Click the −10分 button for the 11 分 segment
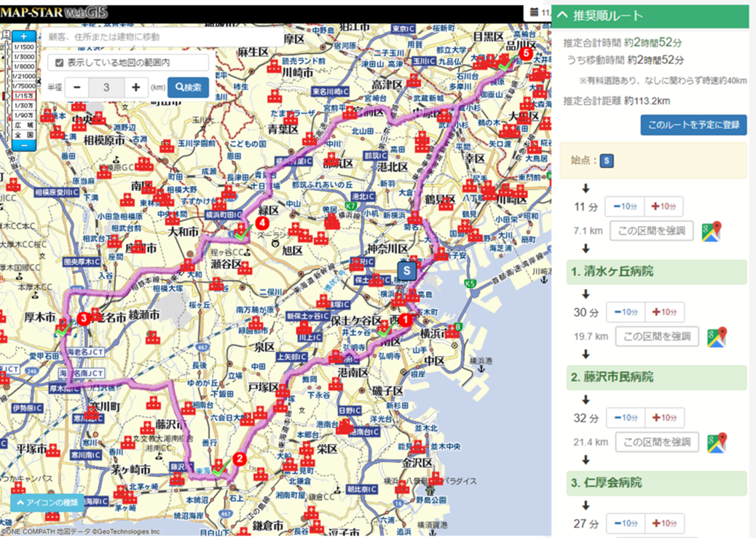Image resolution: width=756 pixels, height=538 pixels. [625, 206]
